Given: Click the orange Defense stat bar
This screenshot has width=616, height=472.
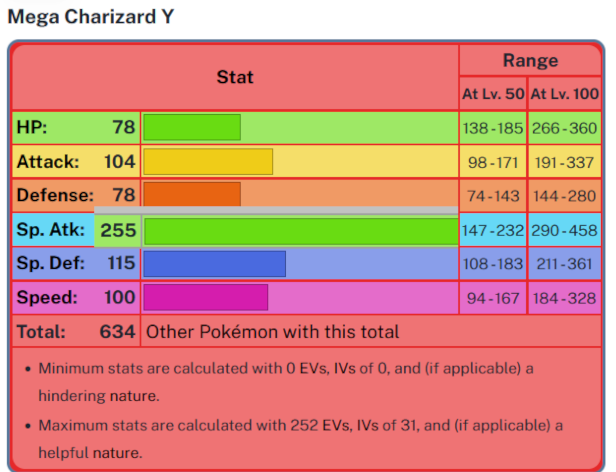Looking at the screenshot, I should point(192,195).
